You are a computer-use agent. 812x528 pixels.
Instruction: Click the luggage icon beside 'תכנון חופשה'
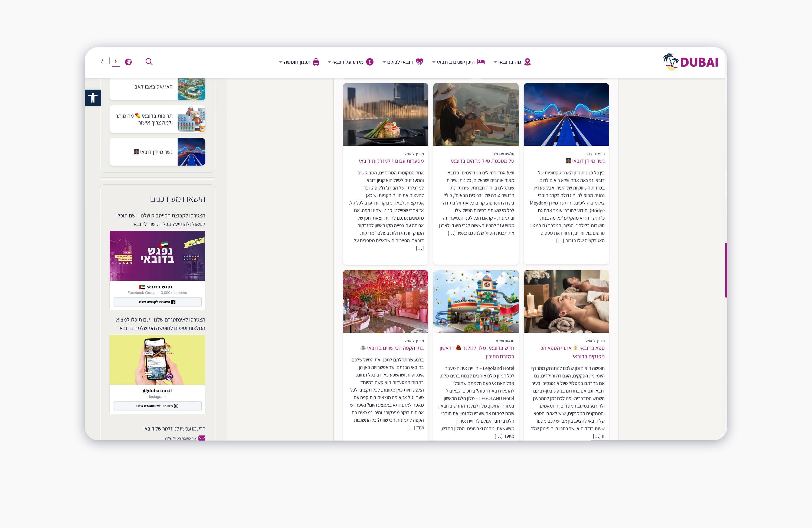click(316, 62)
